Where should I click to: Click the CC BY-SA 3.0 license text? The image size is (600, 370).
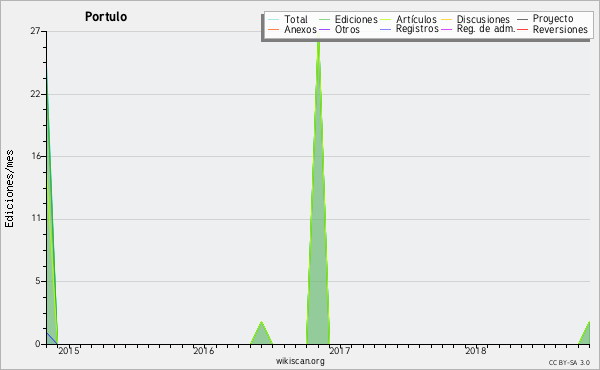pyautogui.click(x=569, y=362)
